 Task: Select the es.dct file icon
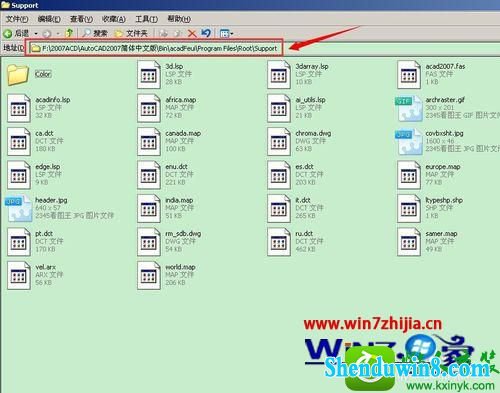tap(279, 175)
